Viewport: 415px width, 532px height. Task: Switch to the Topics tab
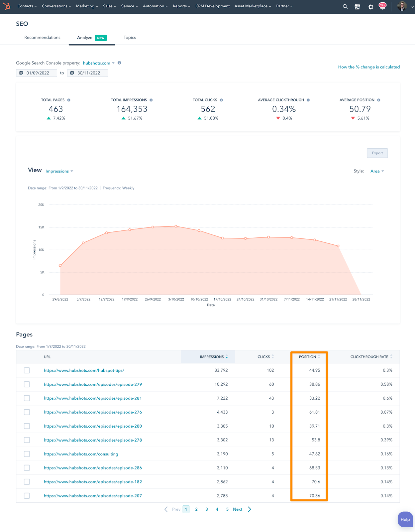click(130, 38)
